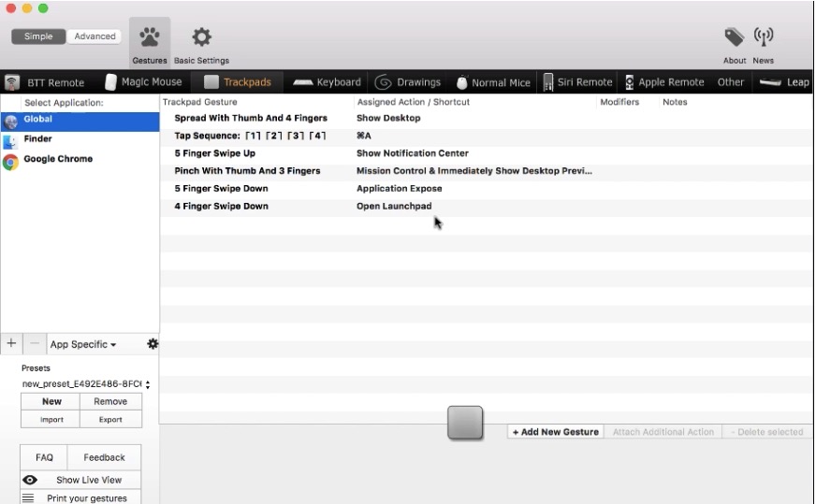
Task: Select 5 Finger Swipe Down row
Action: point(486,189)
